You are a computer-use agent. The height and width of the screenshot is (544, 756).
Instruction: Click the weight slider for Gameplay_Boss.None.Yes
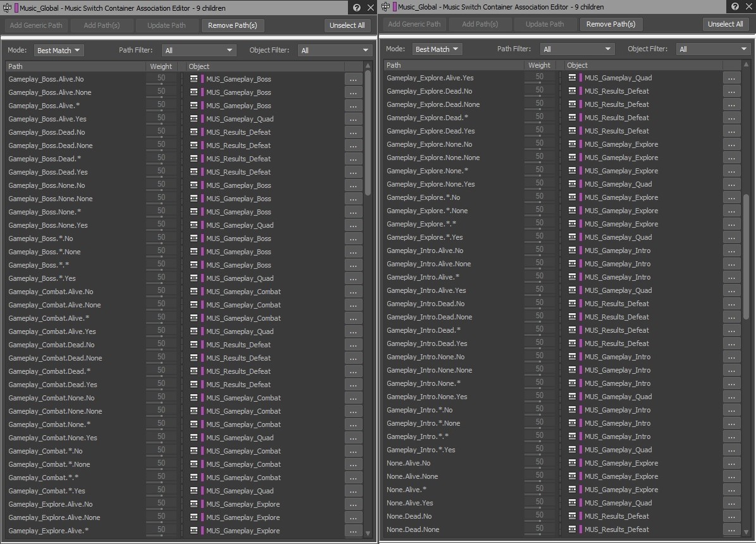[161, 225]
